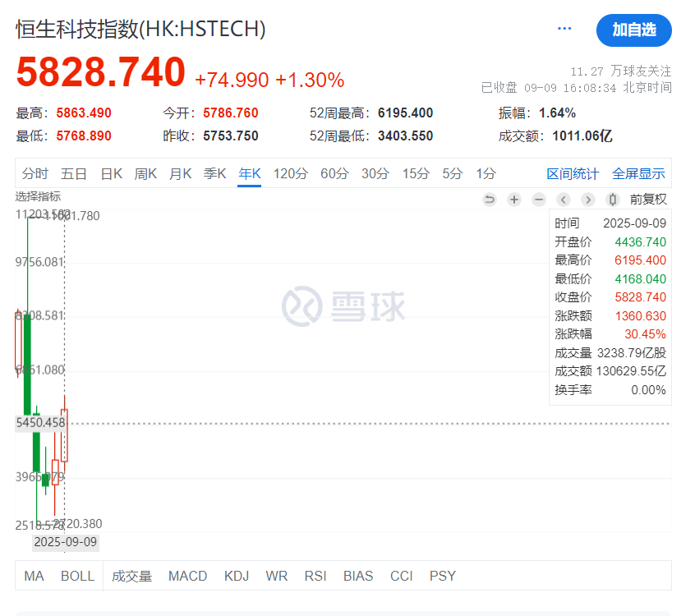Switch to the 分时 chart tab
This screenshot has height=616, width=695.
pyautogui.click(x=35, y=173)
